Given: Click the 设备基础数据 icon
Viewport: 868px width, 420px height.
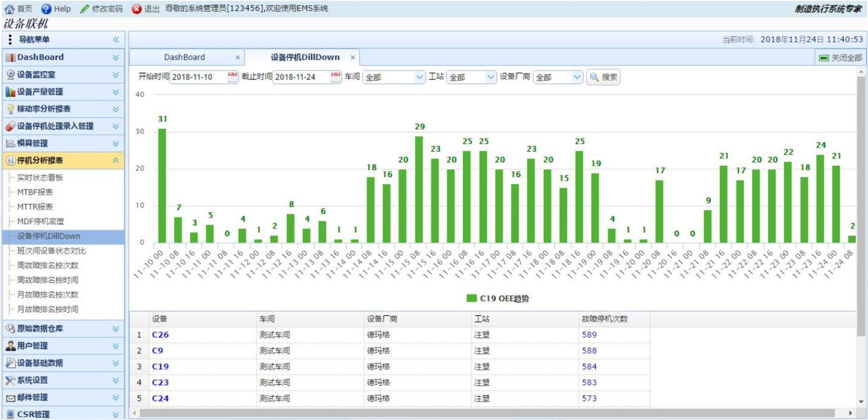Looking at the screenshot, I should 10,363.
